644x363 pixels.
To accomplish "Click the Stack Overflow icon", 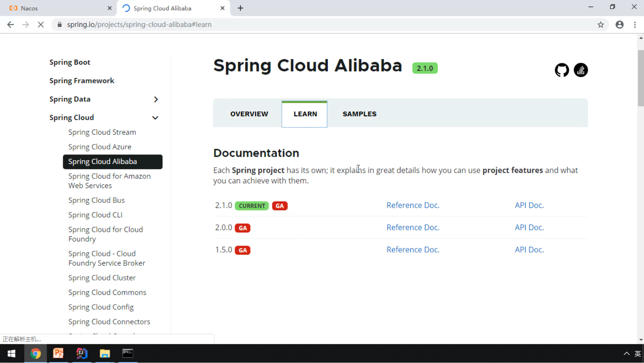I will click(x=581, y=70).
